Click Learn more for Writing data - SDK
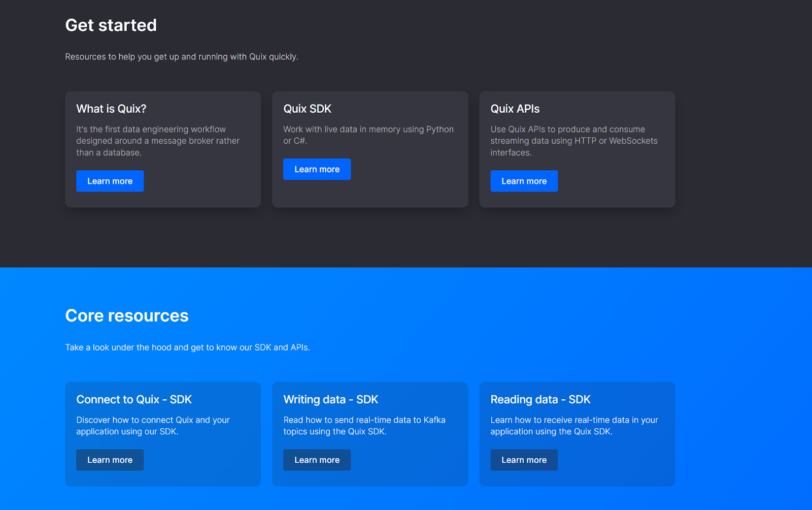 click(x=317, y=460)
